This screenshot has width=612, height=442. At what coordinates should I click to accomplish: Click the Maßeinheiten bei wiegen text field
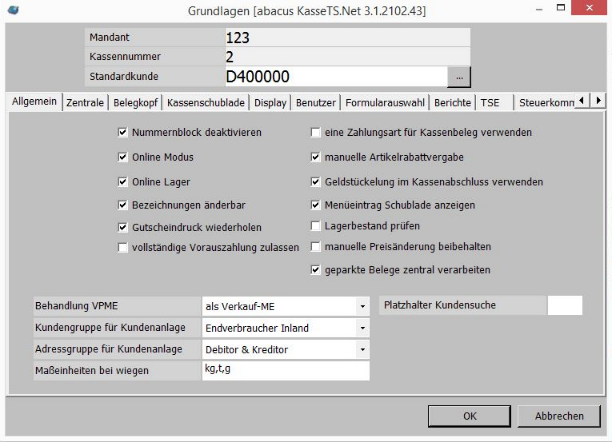coord(284,371)
